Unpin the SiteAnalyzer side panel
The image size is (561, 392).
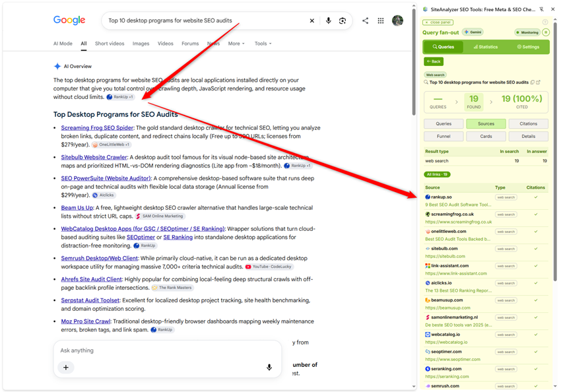tap(542, 9)
